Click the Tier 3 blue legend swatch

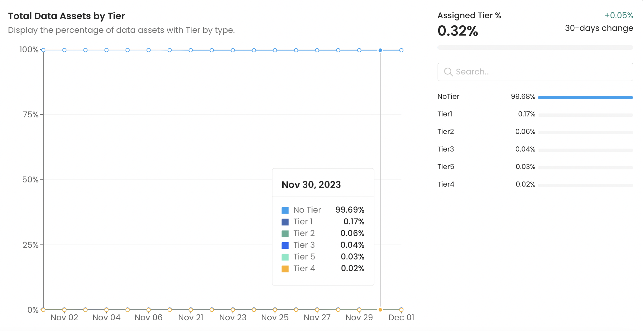coord(285,245)
